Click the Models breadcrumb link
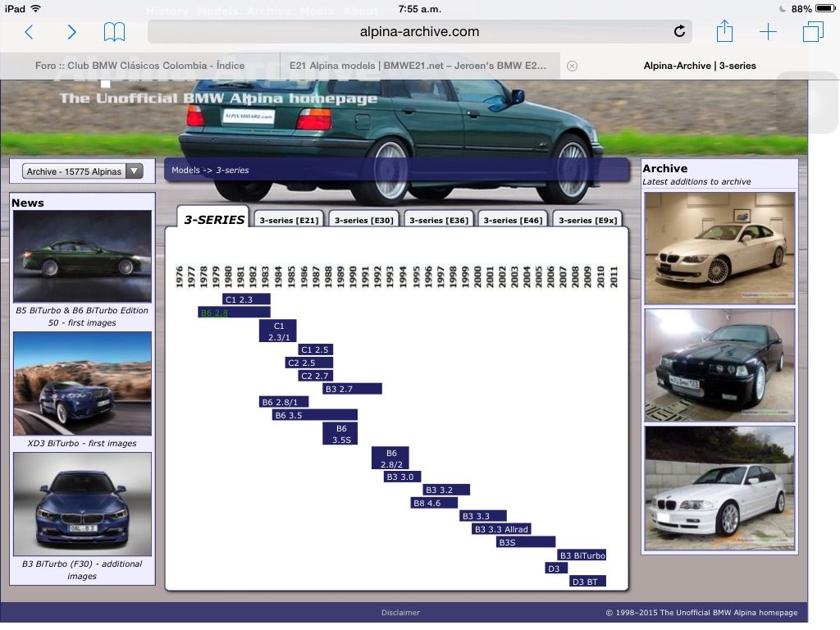The width and height of the screenshot is (840, 630). pos(185,170)
